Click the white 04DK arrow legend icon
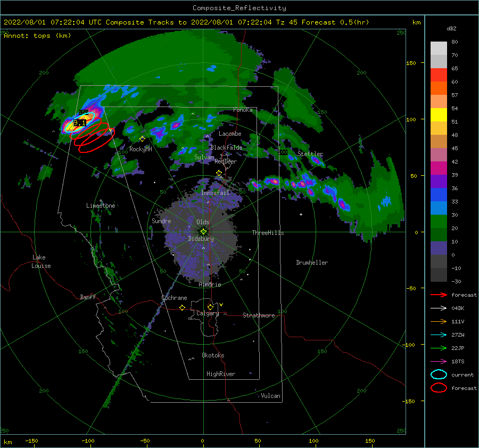 pos(439,308)
